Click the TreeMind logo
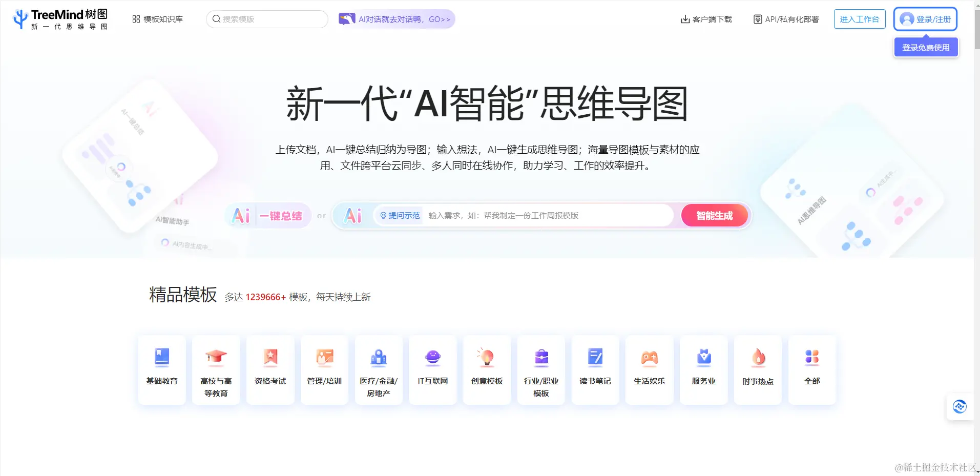 (x=60, y=19)
